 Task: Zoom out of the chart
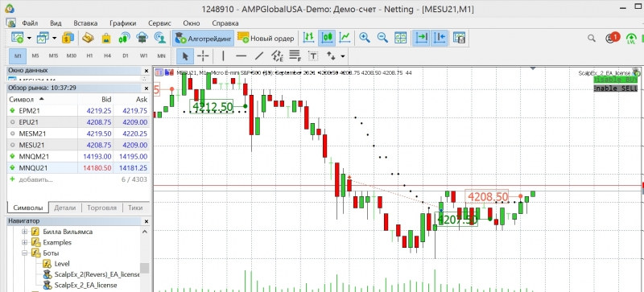[x=382, y=38]
